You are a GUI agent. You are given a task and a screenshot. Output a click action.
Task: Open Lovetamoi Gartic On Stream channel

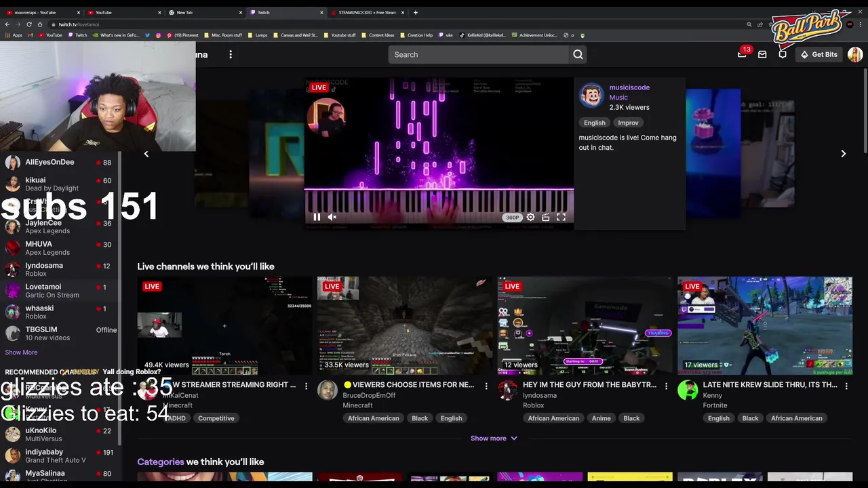(60, 291)
